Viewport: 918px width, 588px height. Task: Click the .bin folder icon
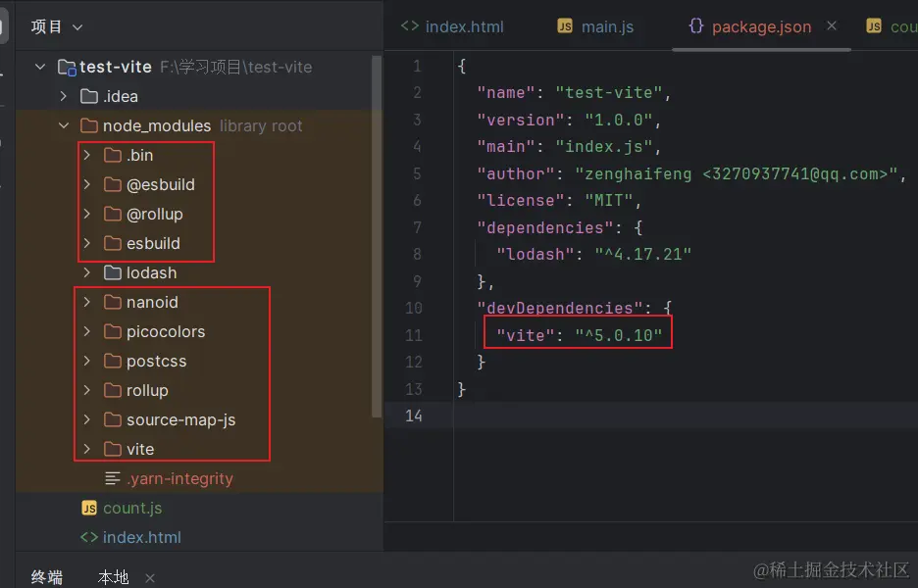(113, 155)
